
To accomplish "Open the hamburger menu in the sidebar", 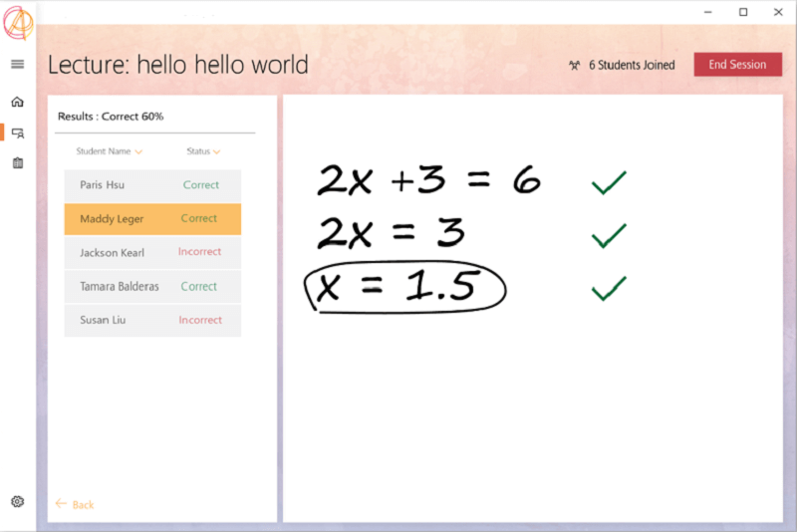I will [17, 64].
